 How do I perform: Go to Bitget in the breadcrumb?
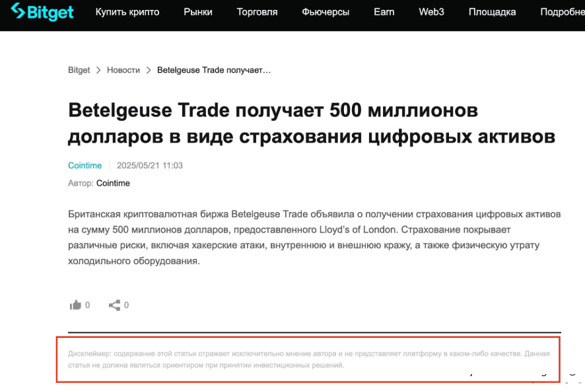click(x=79, y=70)
